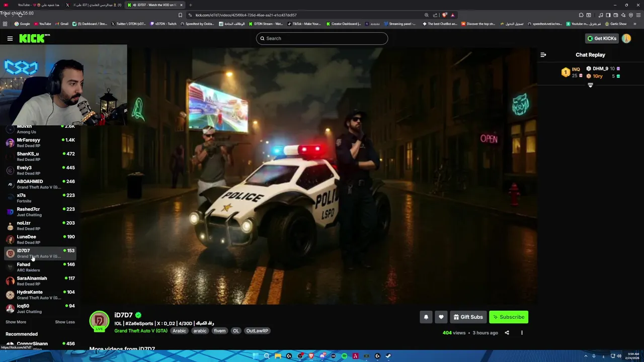Click the capitalized Arabic tag
Screen dimensions: 644x362
pos(180,331)
